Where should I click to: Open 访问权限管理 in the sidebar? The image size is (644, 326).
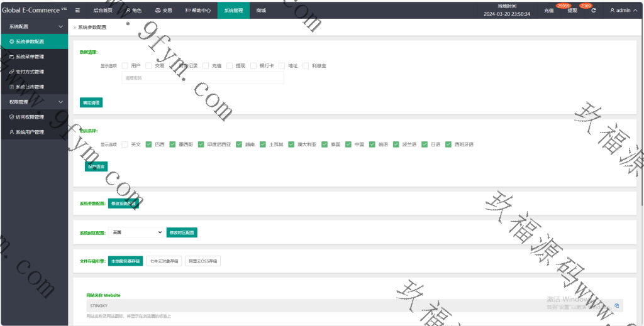pyautogui.click(x=30, y=117)
